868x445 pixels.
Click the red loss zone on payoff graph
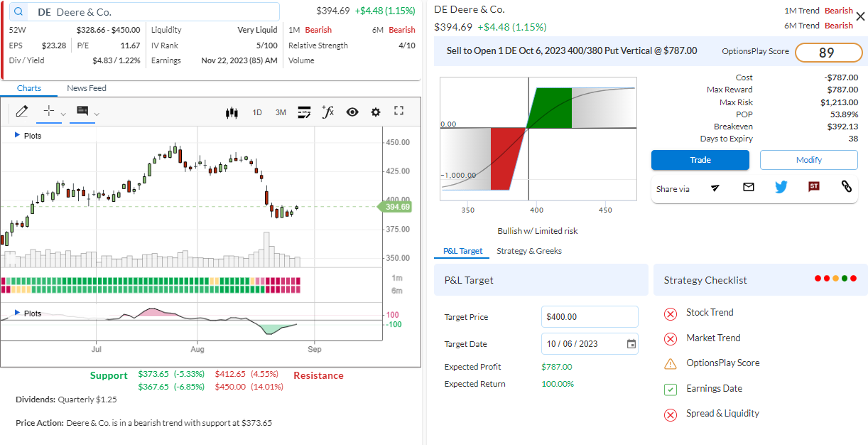pyautogui.click(x=506, y=159)
